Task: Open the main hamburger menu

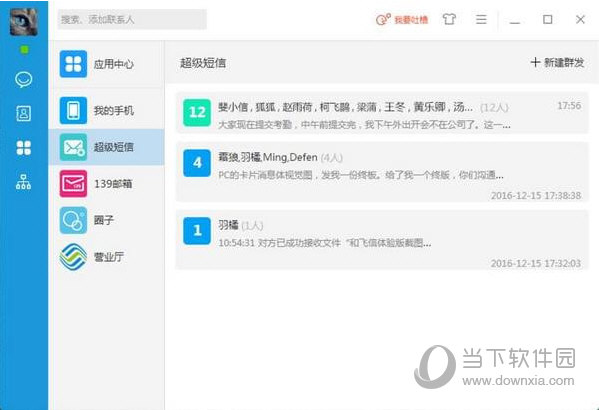Action: pyautogui.click(x=481, y=19)
